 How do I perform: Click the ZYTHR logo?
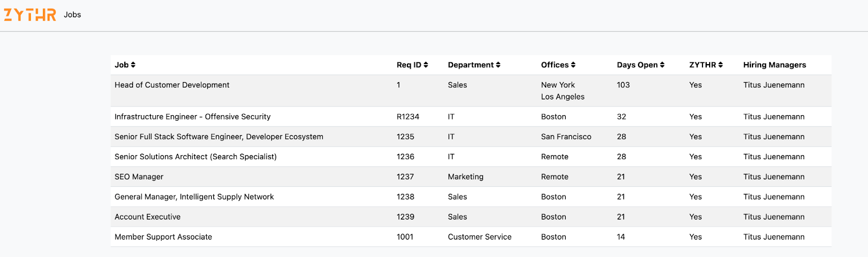(x=30, y=15)
